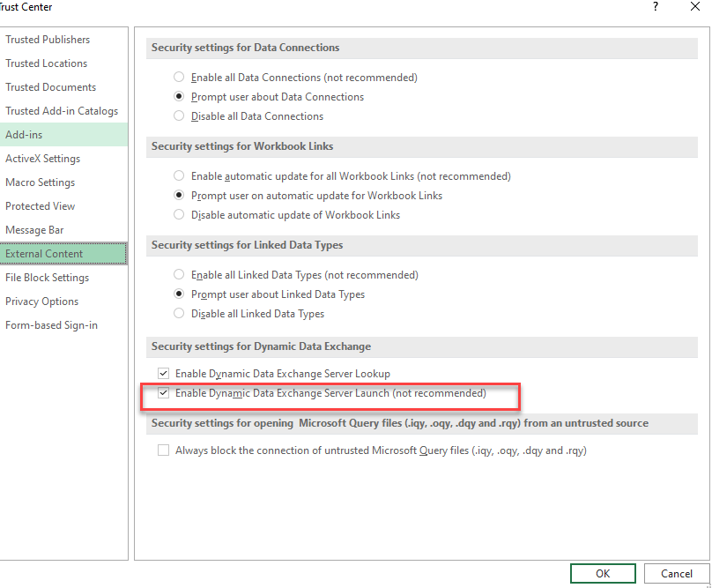Choose Disable all Linked Data Types
This screenshot has height=588, width=712.
pos(180,314)
